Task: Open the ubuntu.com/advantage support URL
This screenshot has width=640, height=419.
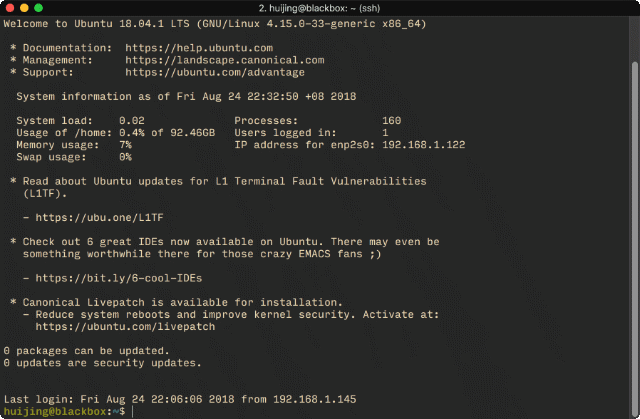Action: click(x=215, y=72)
